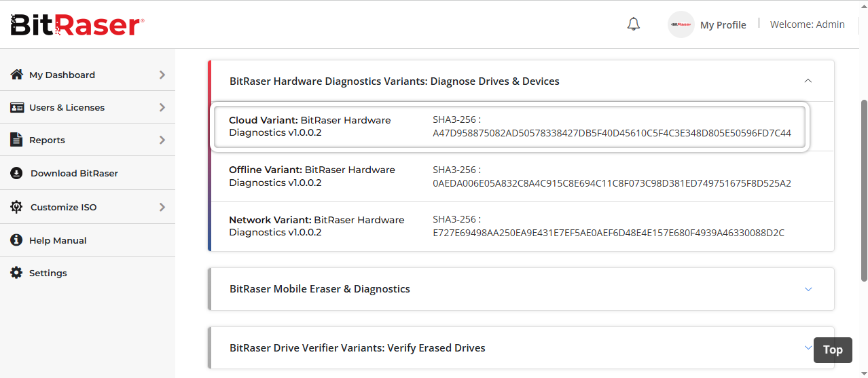The height and width of the screenshot is (378, 868).
Task: Click the Help Manual info icon
Action: [17, 240]
